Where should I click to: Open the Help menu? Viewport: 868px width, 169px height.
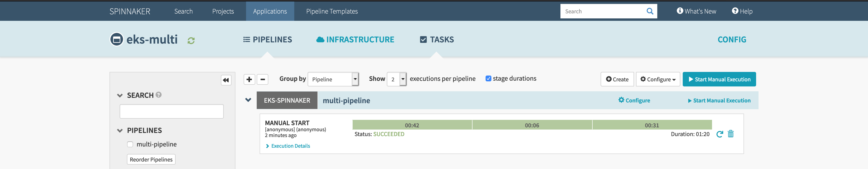tap(742, 11)
